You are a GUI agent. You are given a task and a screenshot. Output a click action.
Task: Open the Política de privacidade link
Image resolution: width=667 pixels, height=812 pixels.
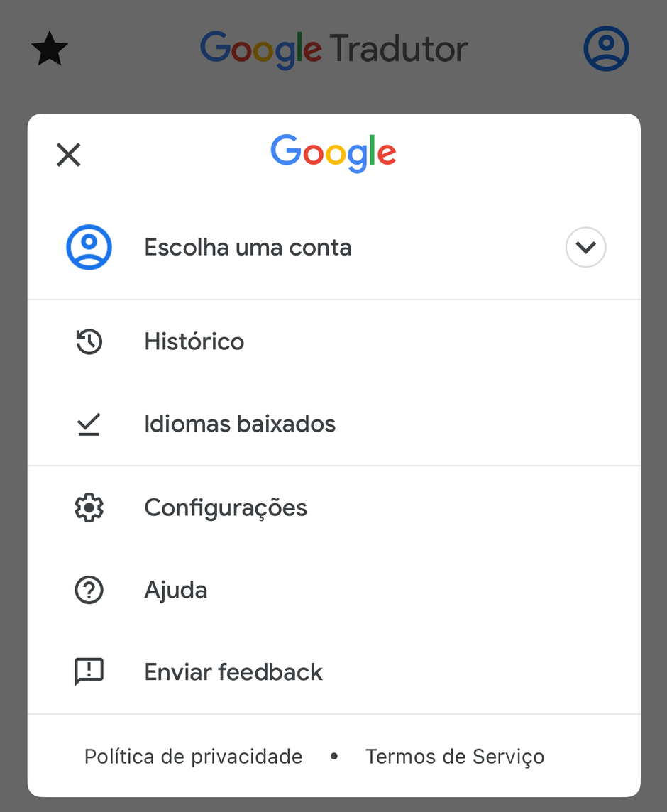tap(193, 757)
